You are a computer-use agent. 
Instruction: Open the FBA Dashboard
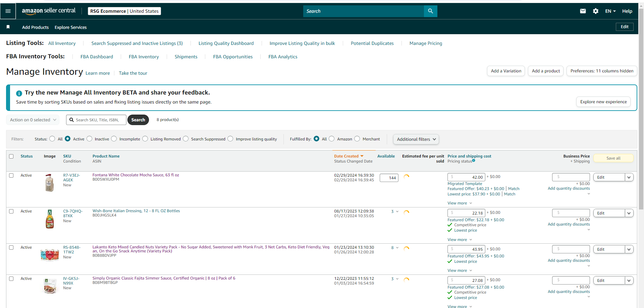pyautogui.click(x=97, y=57)
